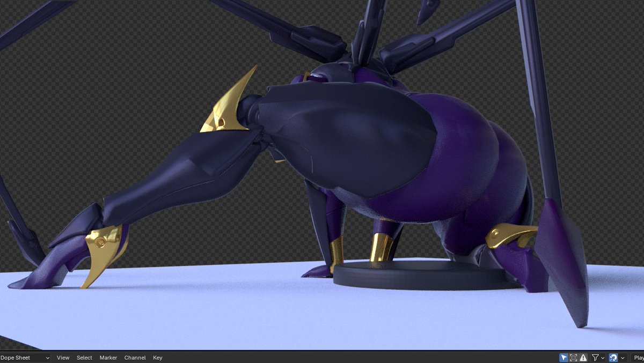Toggle Only Show Selected arrow icon
Image resolution: width=644 pixels, height=363 pixels.
(563, 358)
